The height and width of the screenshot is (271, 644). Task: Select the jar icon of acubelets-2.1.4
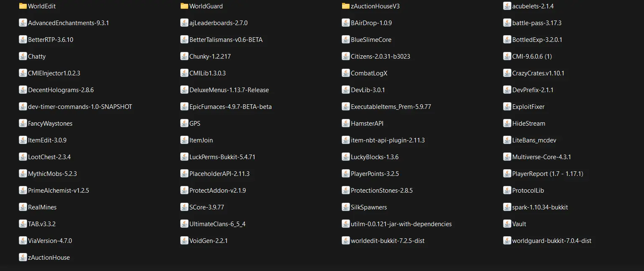tap(507, 6)
